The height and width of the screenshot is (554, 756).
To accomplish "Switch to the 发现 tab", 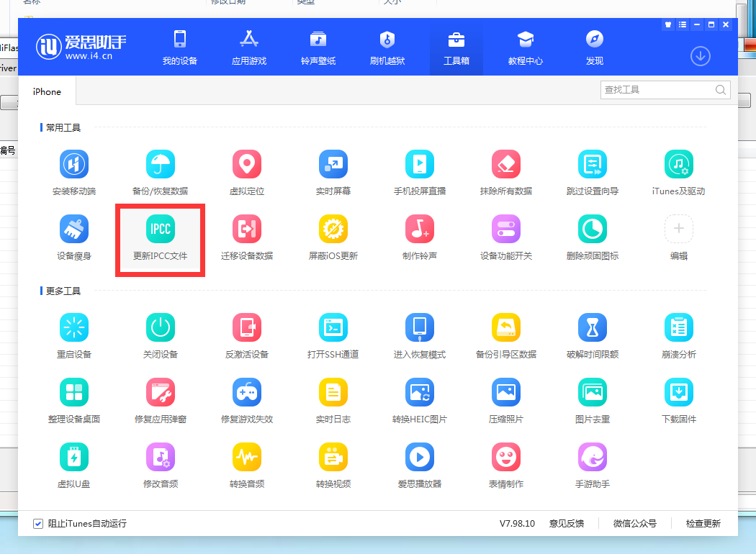I will (x=595, y=48).
